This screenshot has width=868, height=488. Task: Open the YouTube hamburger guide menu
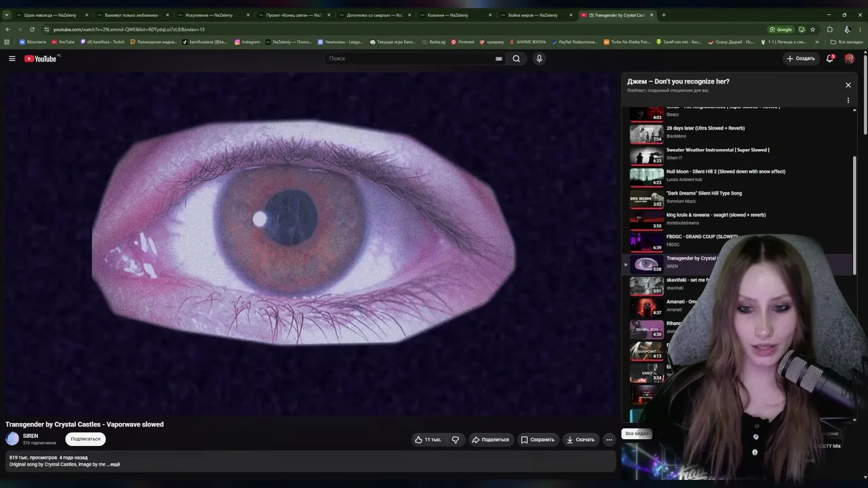click(x=12, y=59)
